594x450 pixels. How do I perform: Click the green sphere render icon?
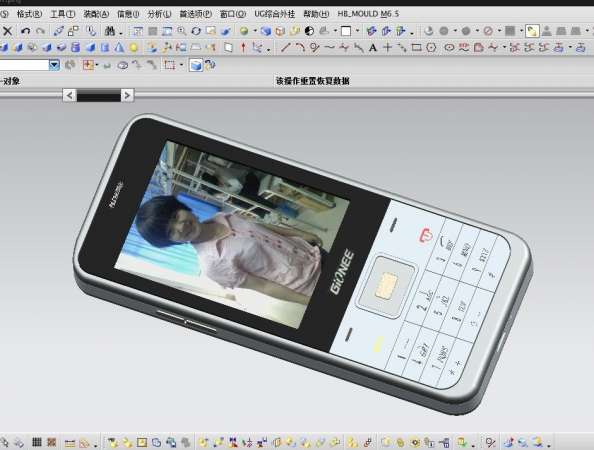tap(244, 31)
